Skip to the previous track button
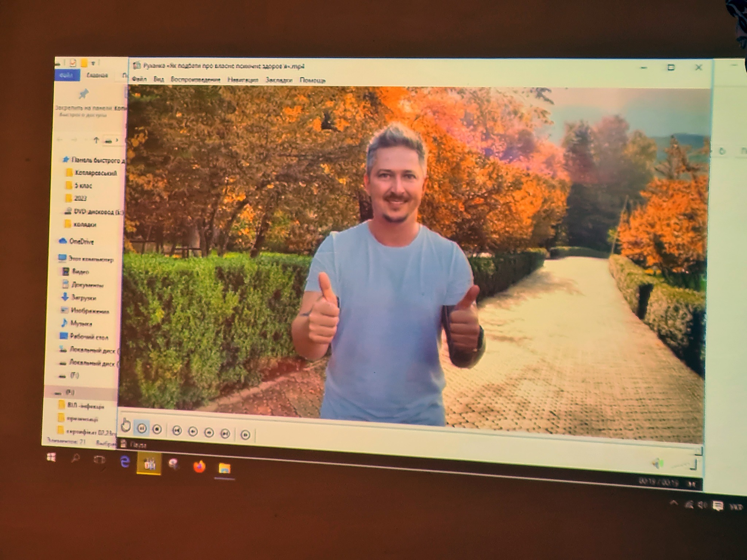The height and width of the screenshot is (560, 747). coord(177,431)
